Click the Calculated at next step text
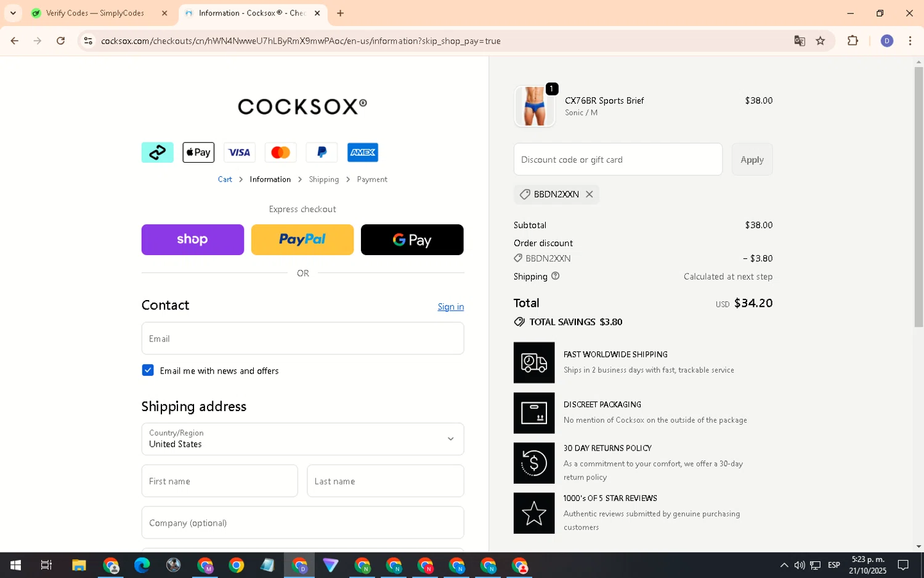The width and height of the screenshot is (924, 578). click(x=728, y=277)
